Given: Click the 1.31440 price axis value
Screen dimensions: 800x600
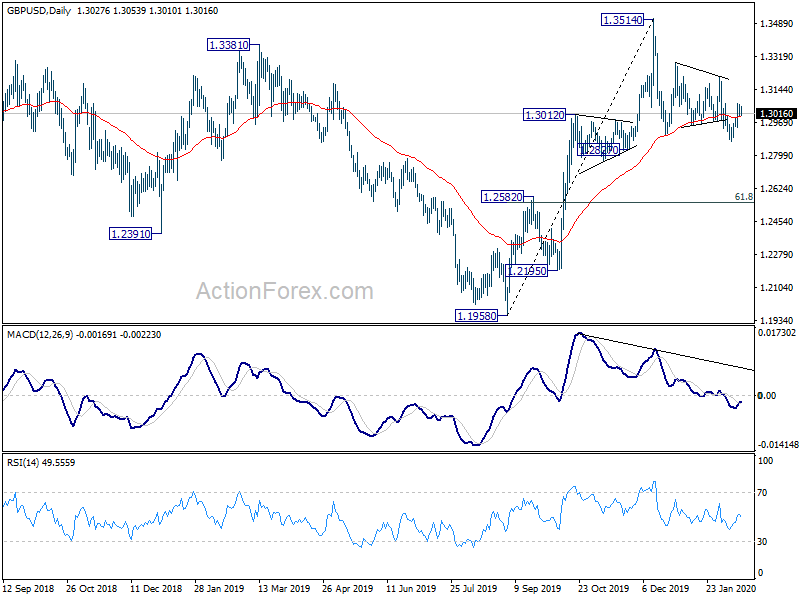Looking at the screenshot, I should pyautogui.click(x=777, y=90).
